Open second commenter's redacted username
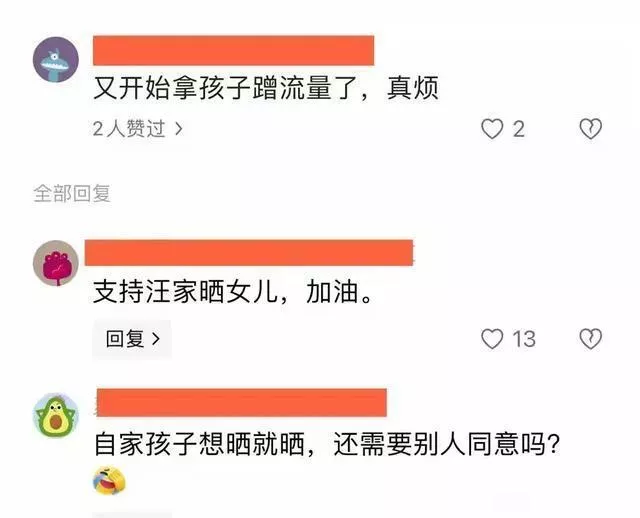The width and height of the screenshot is (640, 518). (249, 253)
